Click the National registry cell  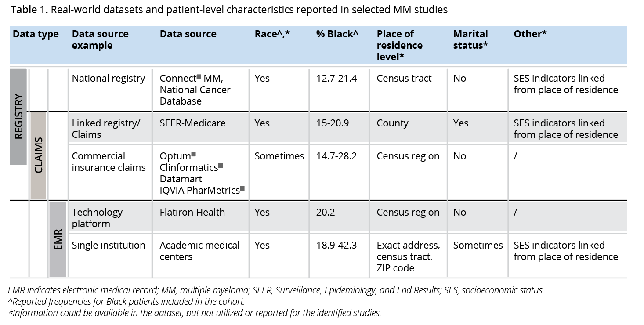click(x=109, y=79)
